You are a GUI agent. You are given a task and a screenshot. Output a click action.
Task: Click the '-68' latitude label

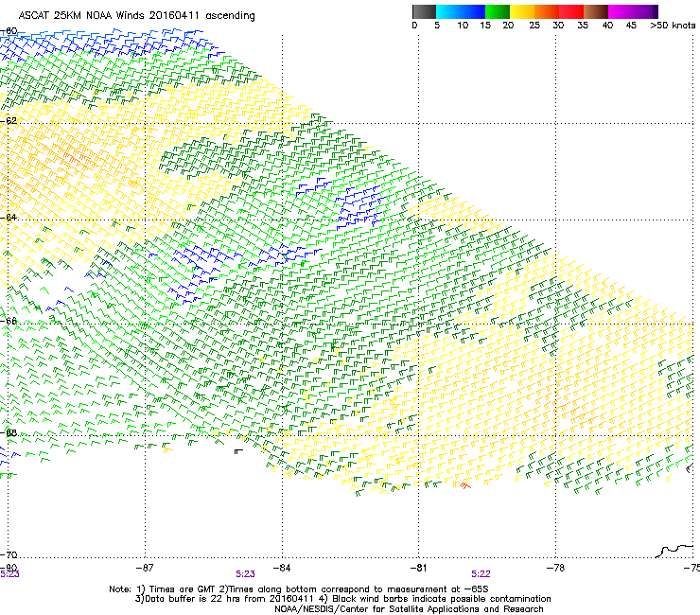9,432
